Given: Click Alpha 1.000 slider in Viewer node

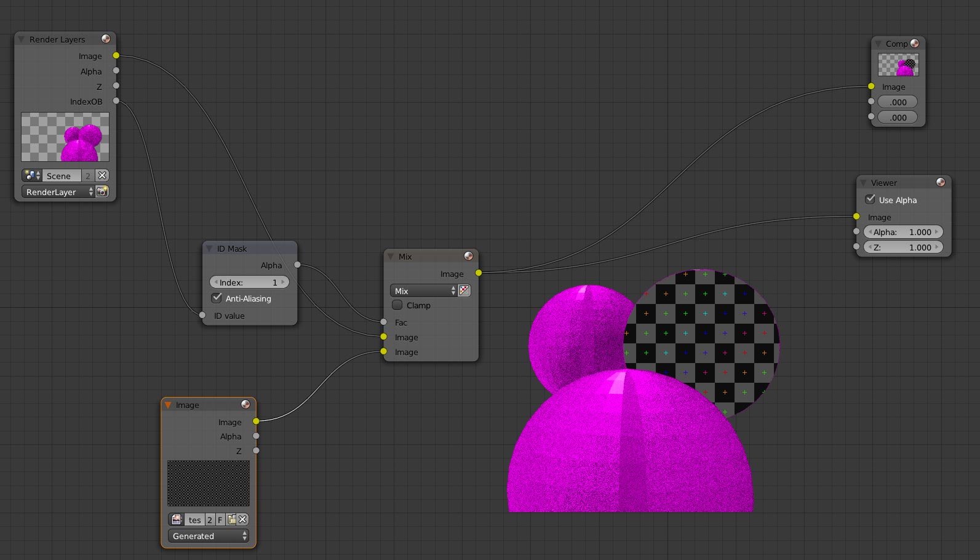Looking at the screenshot, I should (903, 231).
